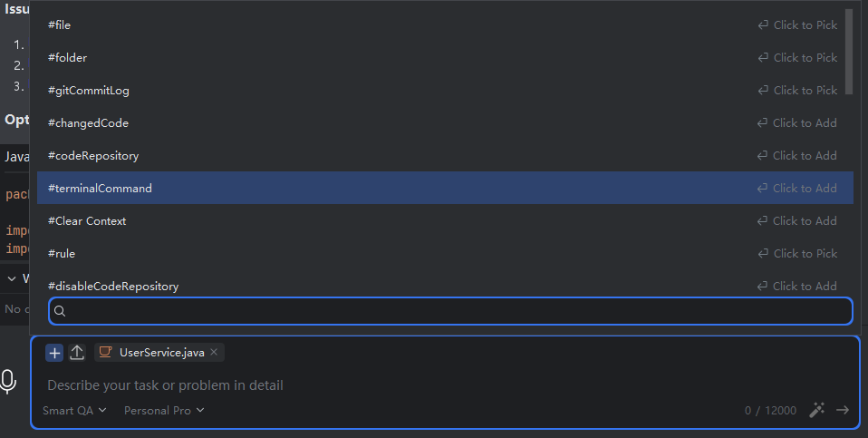Click the magic wand prompt enhance icon
Viewport: 868px width, 438px height.
click(816, 411)
